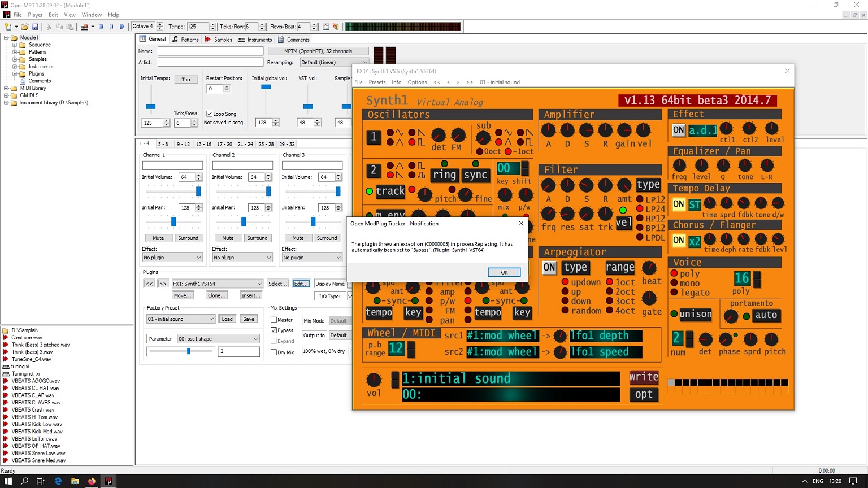Screen dimensions: 868x488
Task: Open Channel 1 Effect plugin dropdown
Action: click(172, 258)
